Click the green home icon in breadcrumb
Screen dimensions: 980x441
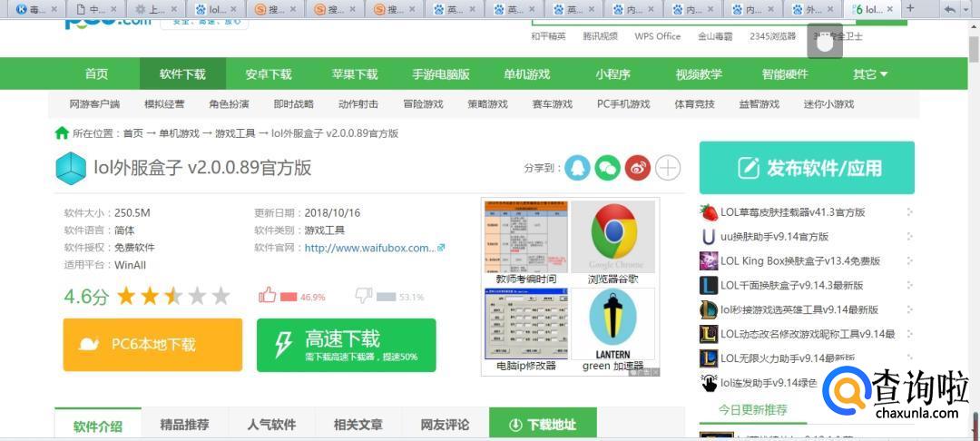tap(62, 132)
